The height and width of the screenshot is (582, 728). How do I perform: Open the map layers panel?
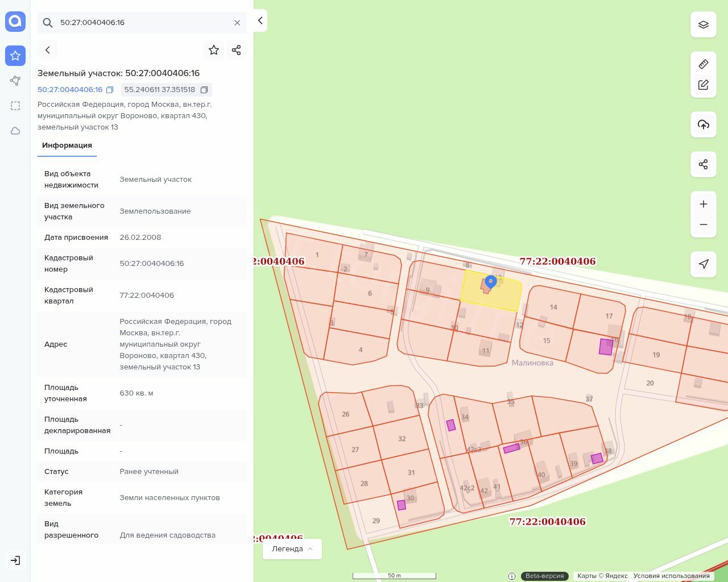(x=704, y=24)
